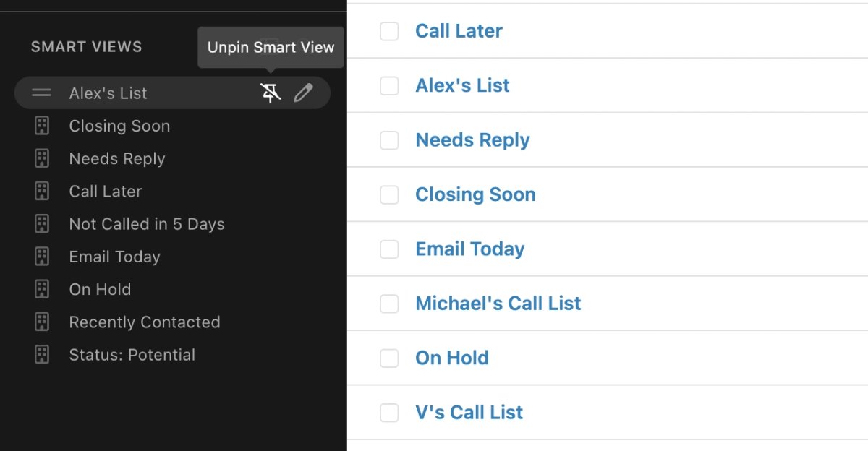Image resolution: width=868 pixels, height=451 pixels.
Task: Unpin Alex's List smart view
Action: [271, 93]
